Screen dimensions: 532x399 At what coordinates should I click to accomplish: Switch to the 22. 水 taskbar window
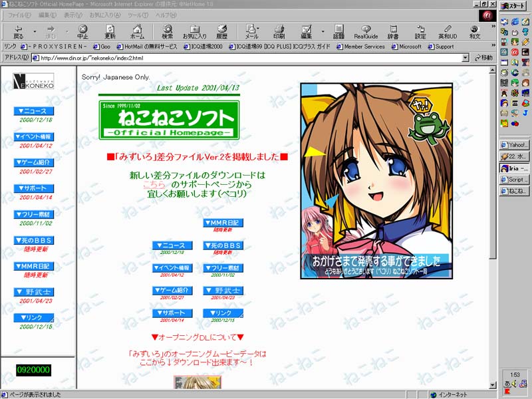(x=514, y=156)
